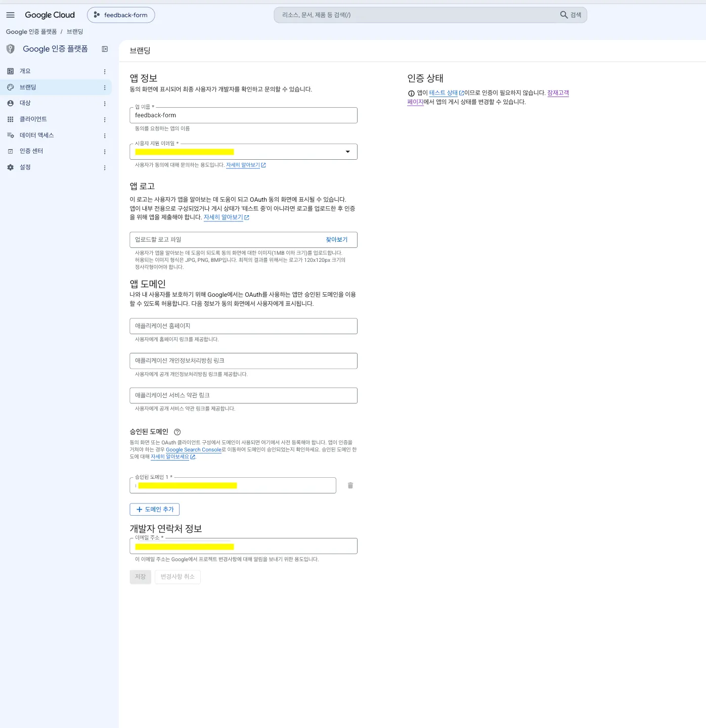Open 자세히 알아보세요 link about authorized domains
Image resolution: width=706 pixels, height=728 pixels.
(x=173, y=457)
